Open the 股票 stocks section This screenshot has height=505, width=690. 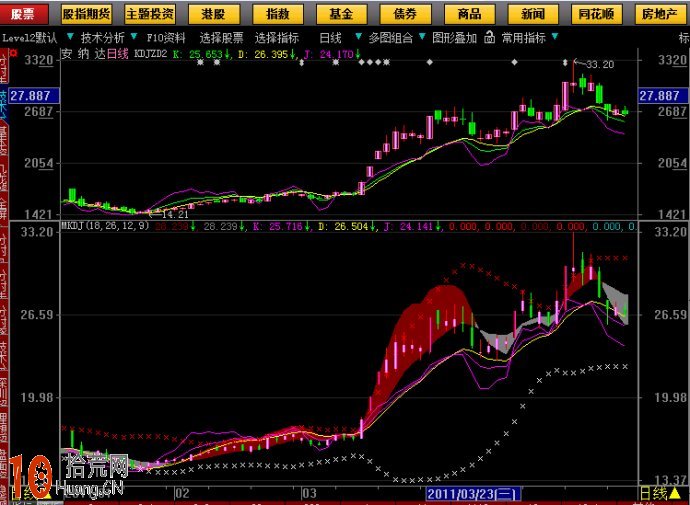pyautogui.click(x=23, y=14)
